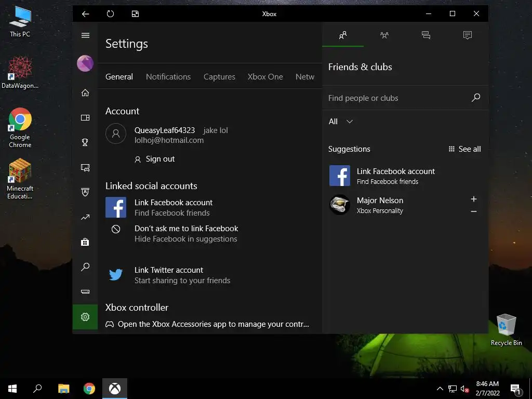
Task: Toggle the Xbox compact window mode icon
Action: (136, 14)
